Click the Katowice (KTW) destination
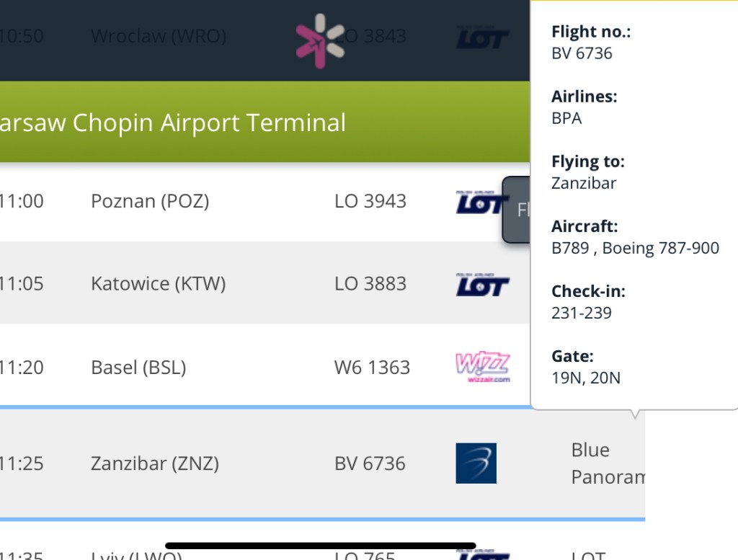 click(158, 284)
